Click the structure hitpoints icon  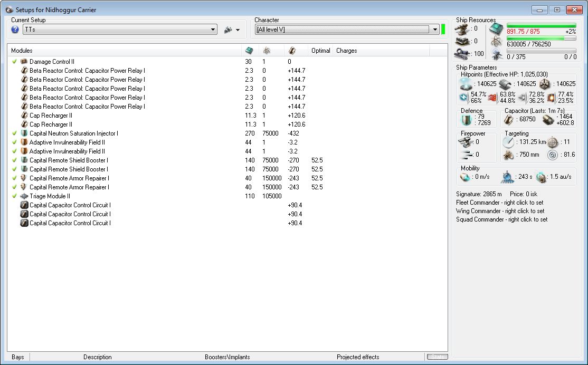tap(545, 84)
